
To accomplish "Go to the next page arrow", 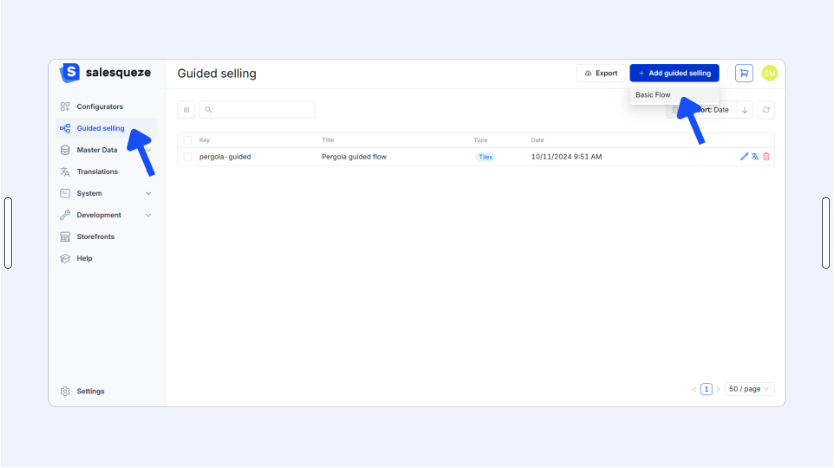I will click(718, 389).
